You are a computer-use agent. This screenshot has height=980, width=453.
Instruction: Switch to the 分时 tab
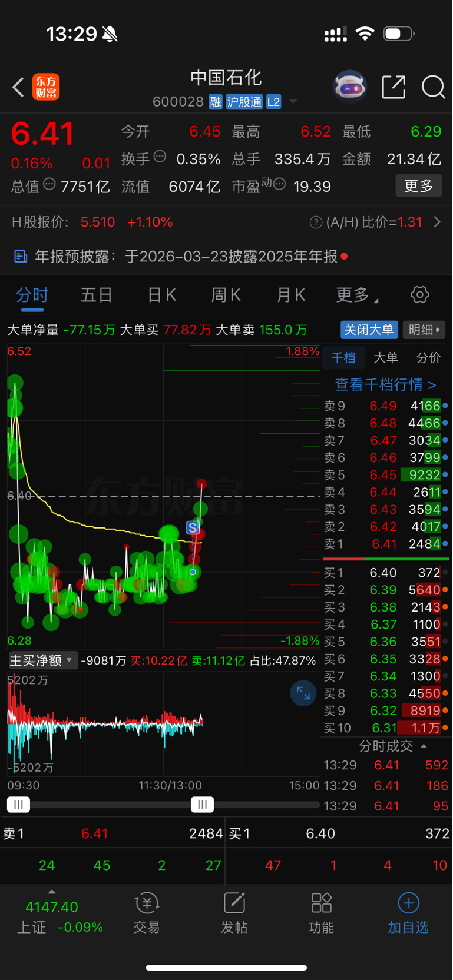tap(32, 294)
